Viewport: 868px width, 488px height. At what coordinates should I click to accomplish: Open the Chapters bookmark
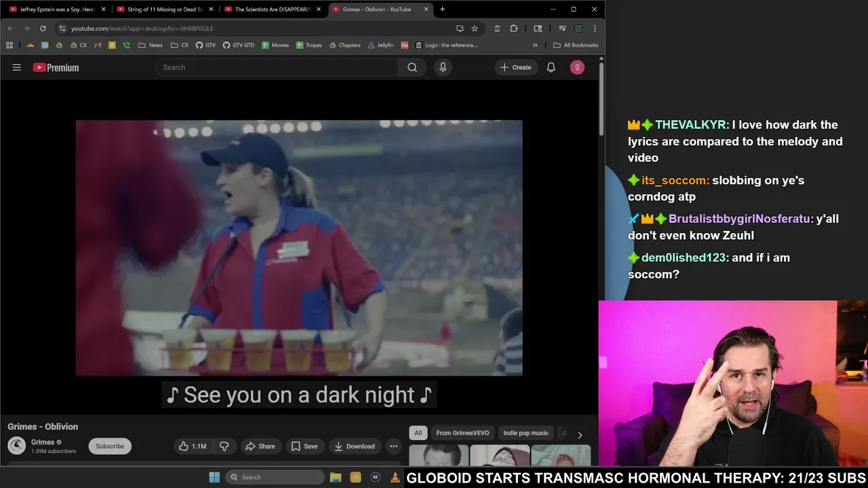[344, 45]
